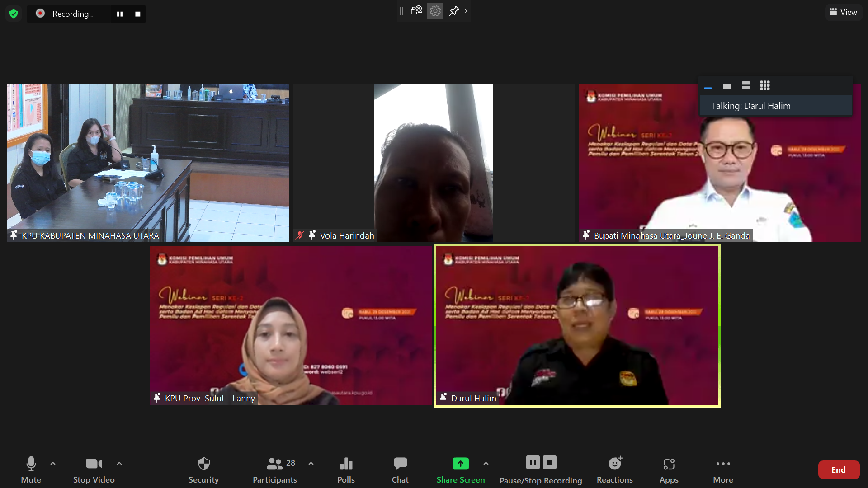This screenshot has width=868, height=488.
Task: Expand video options arrow beside Stop Video
Action: (119, 463)
